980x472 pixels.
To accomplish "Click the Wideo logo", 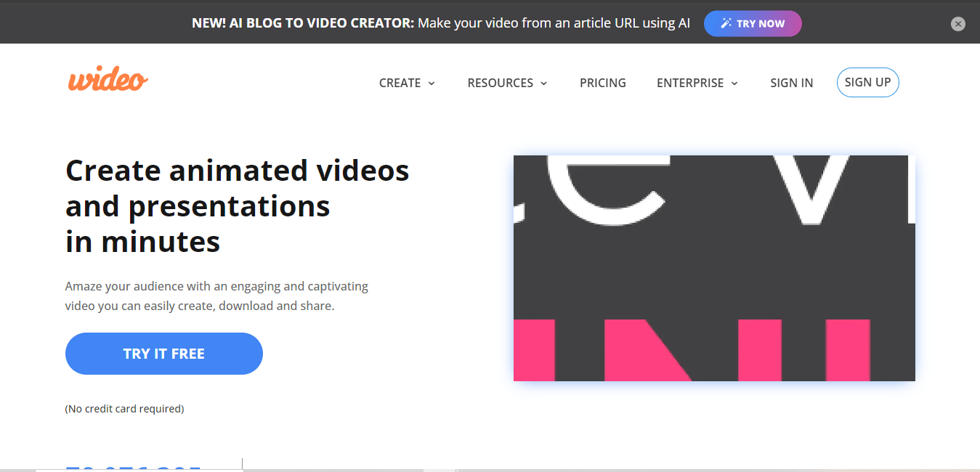I will click(107, 78).
